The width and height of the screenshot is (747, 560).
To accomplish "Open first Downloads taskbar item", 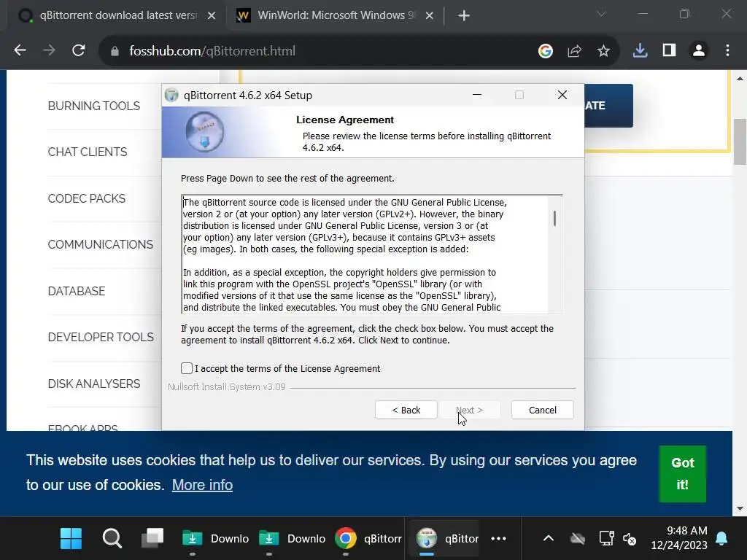I will (x=215, y=539).
